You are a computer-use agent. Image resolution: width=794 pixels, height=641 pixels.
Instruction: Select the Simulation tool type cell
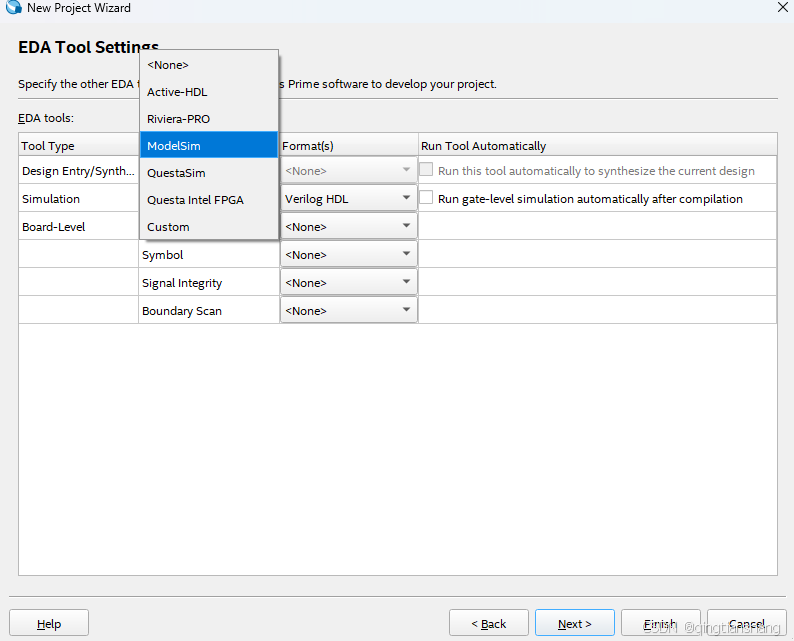pyautogui.click(x=78, y=198)
